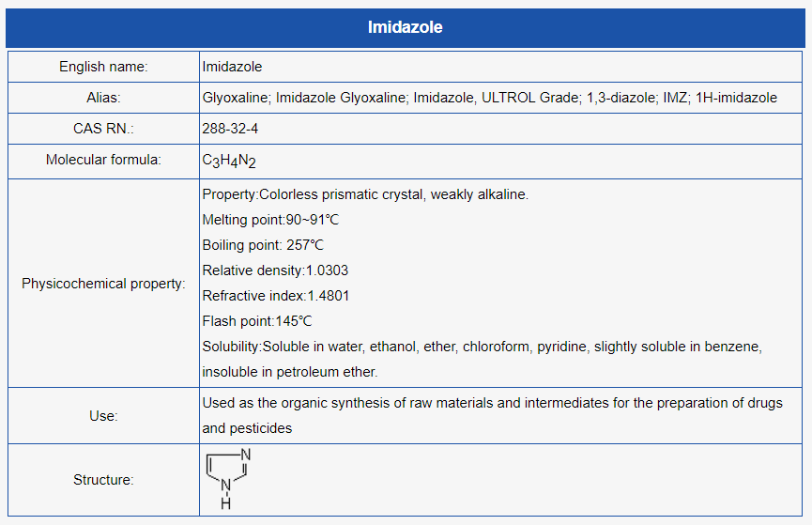
Task: Click the C3H4N2 formula text
Action: point(229,161)
